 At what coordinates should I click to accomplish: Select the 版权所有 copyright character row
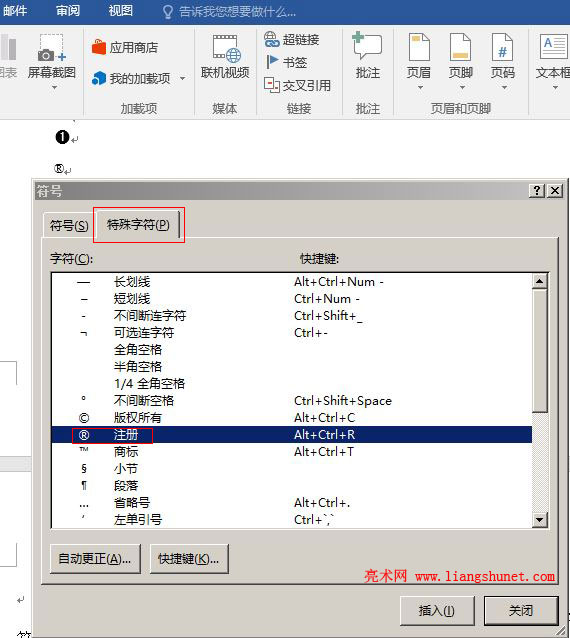click(x=292, y=417)
